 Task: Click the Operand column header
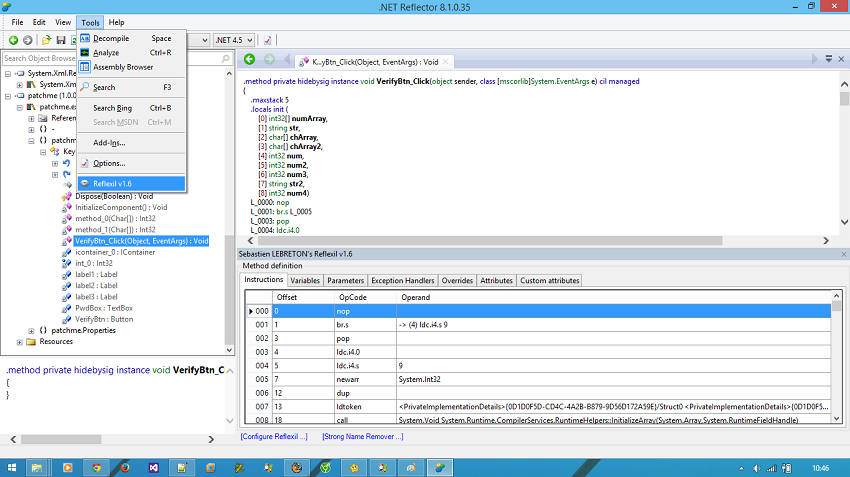pyautogui.click(x=614, y=297)
